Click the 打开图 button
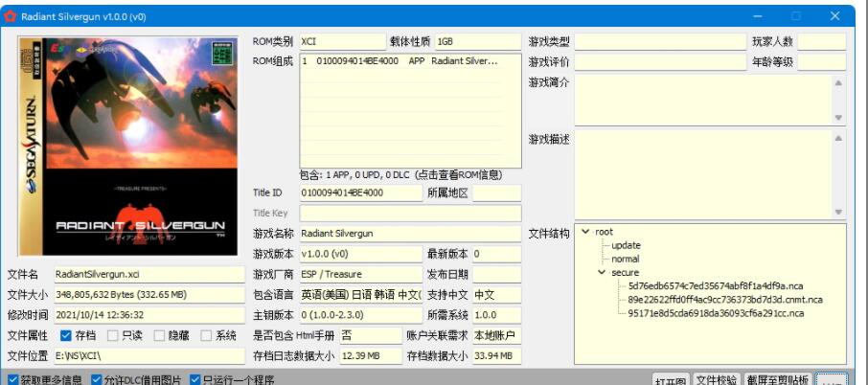Image resolution: width=868 pixels, height=385 pixels. tap(671, 380)
